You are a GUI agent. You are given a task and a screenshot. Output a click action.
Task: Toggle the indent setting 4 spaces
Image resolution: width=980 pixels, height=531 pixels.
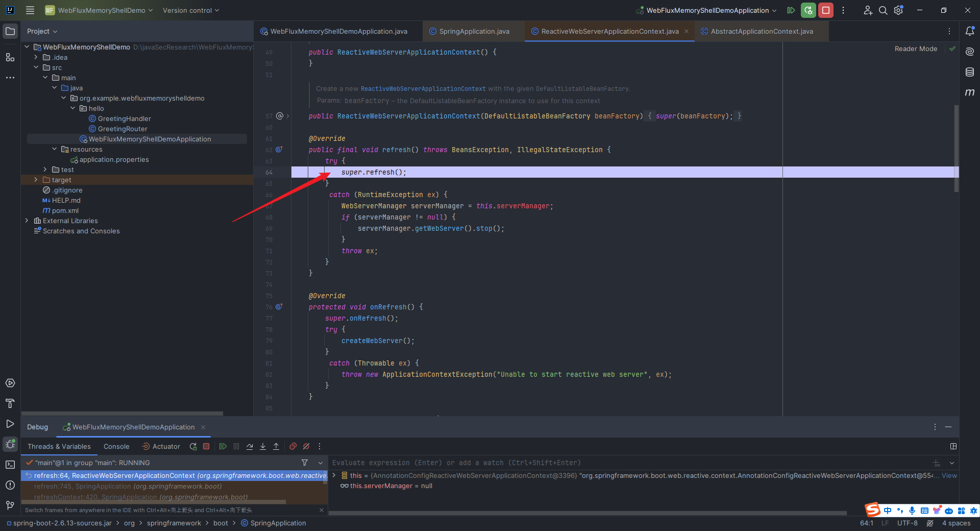[x=956, y=523]
